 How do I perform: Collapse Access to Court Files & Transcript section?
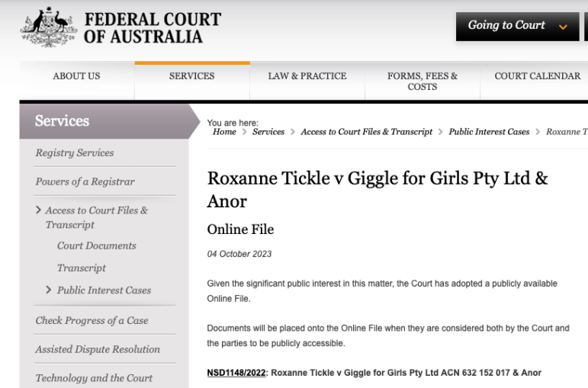tap(95, 217)
